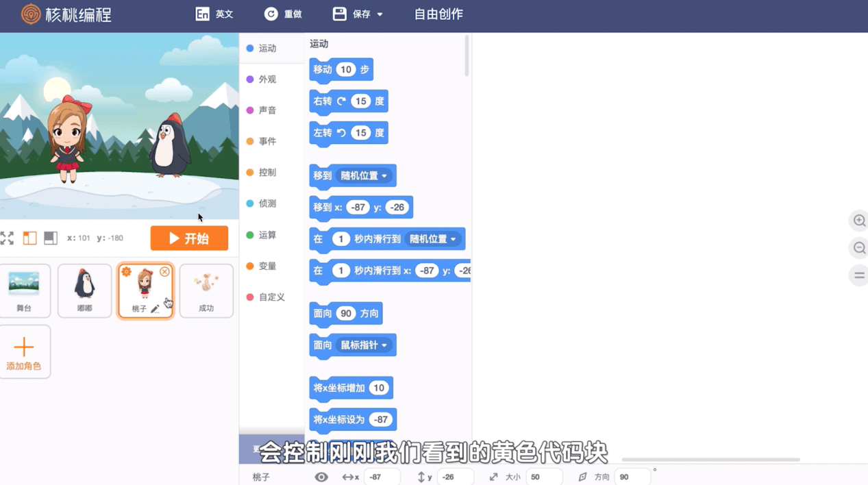The width and height of the screenshot is (868, 485).
Task: Select the 变量 (Variables) block category
Action: pos(264,266)
